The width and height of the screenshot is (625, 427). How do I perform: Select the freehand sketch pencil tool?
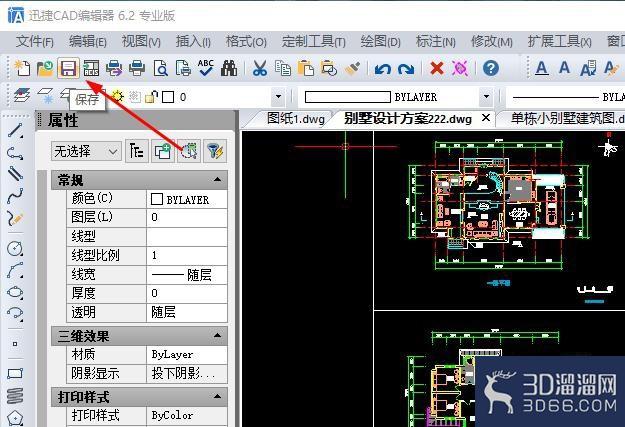(15, 218)
